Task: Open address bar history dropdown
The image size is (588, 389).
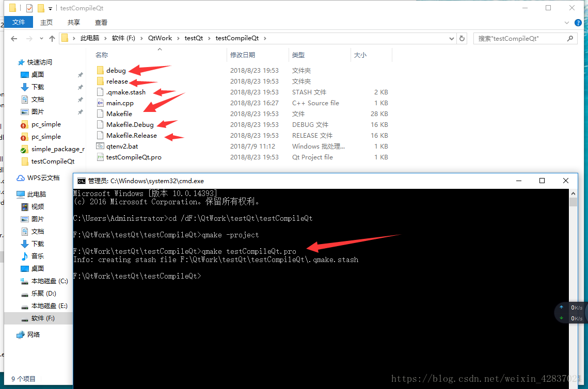Action: click(452, 38)
